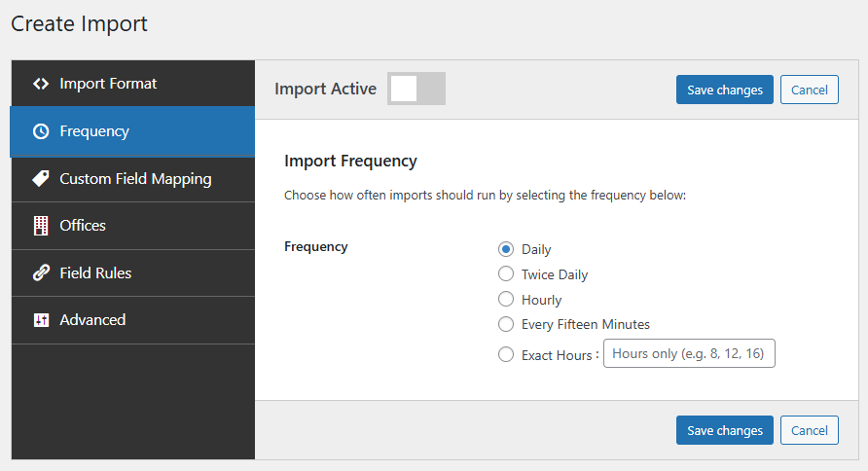Image resolution: width=868 pixels, height=471 pixels.
Task: Select the Daily frequency option
Action: pos(506,250)
